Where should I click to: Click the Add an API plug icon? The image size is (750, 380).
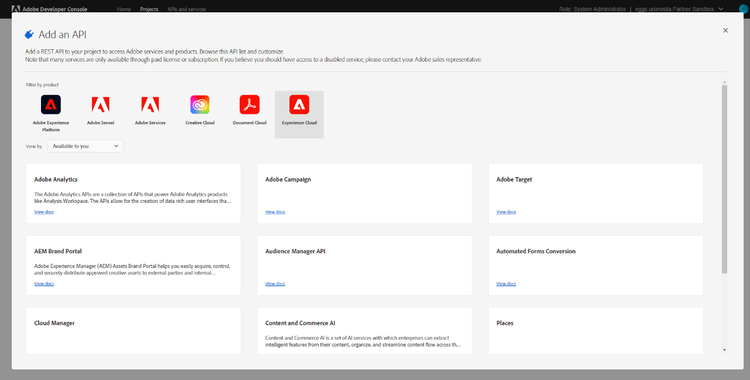29,34
